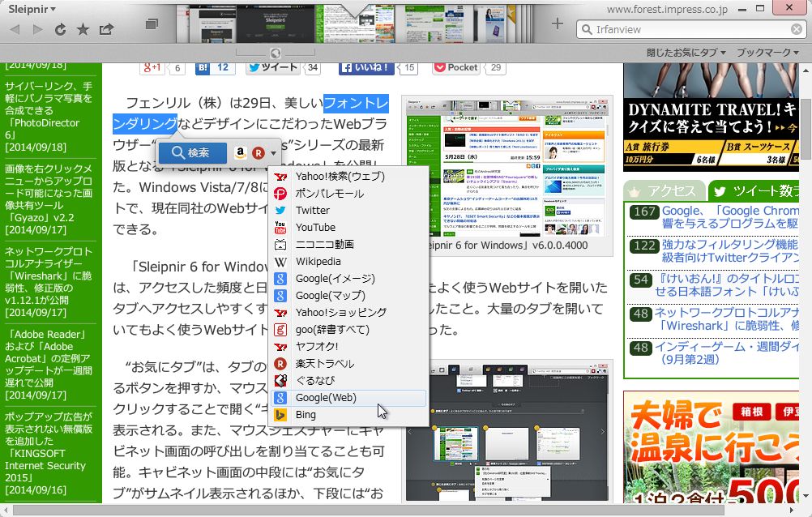Select the Amazon icon in the search popup

(x=240, y=152)
